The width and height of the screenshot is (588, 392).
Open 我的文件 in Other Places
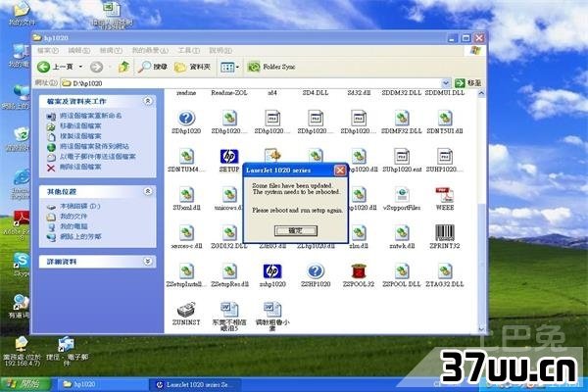(73, 216)
